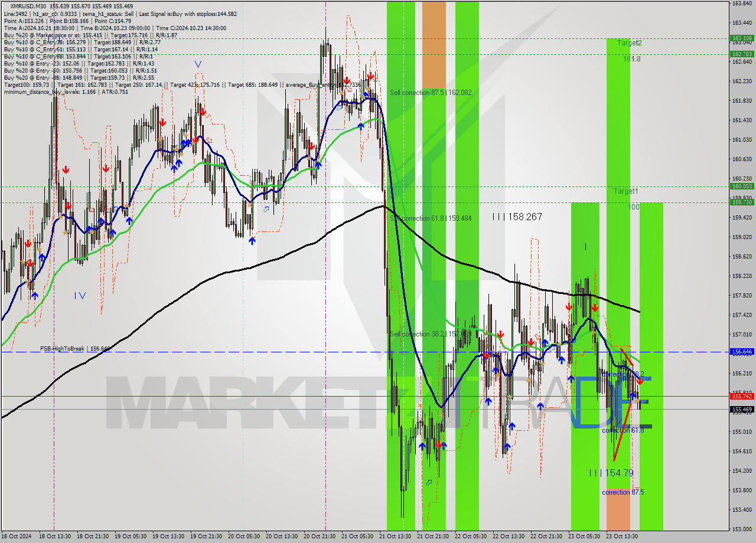Click the 19 Oct 05:30 time label

(x=131, y=537)
